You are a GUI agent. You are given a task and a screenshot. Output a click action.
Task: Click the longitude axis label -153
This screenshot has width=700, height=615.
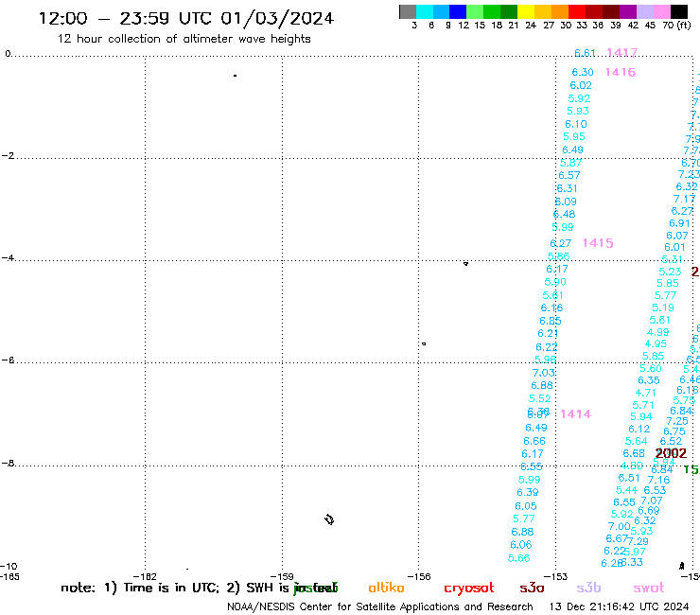556,576
